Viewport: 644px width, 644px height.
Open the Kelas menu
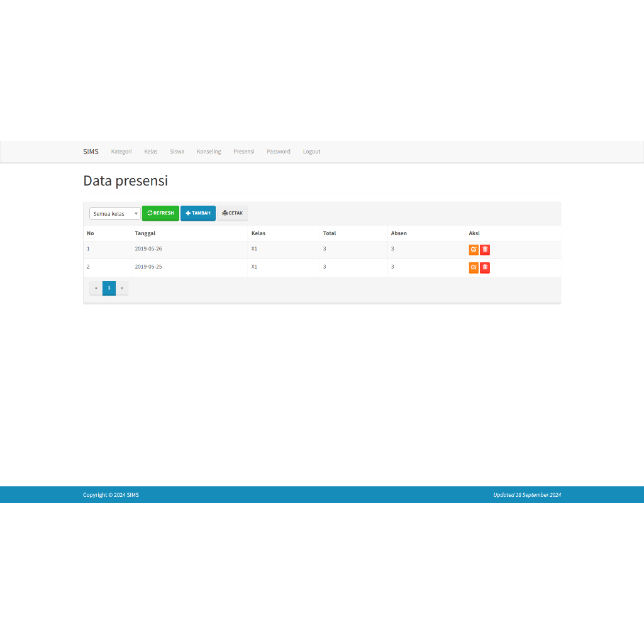click(151, 152)
